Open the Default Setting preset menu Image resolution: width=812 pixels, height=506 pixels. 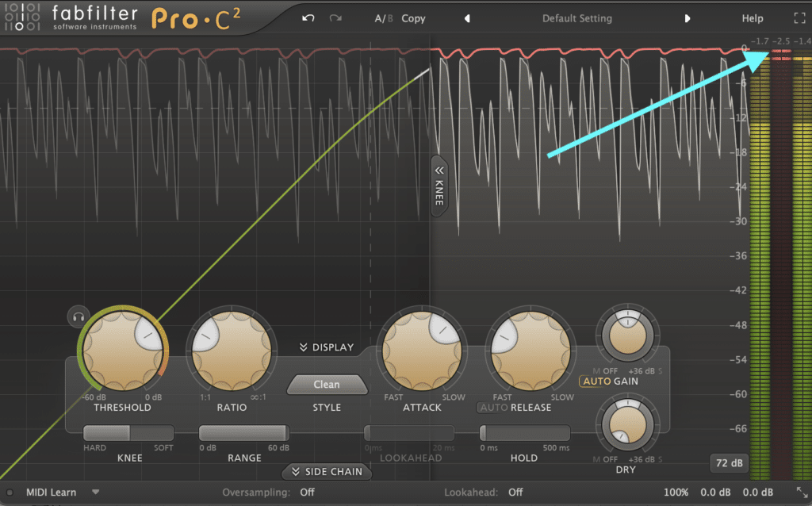(x=576, y=18)
